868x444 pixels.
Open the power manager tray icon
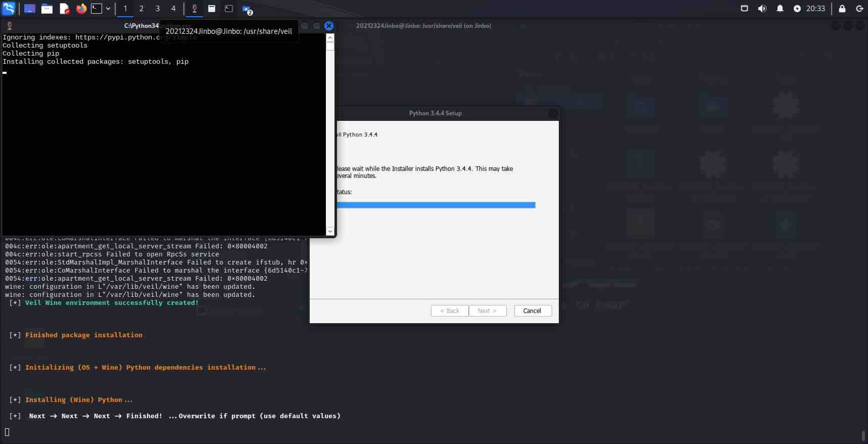pyautogui.click(x=797, y=9)
